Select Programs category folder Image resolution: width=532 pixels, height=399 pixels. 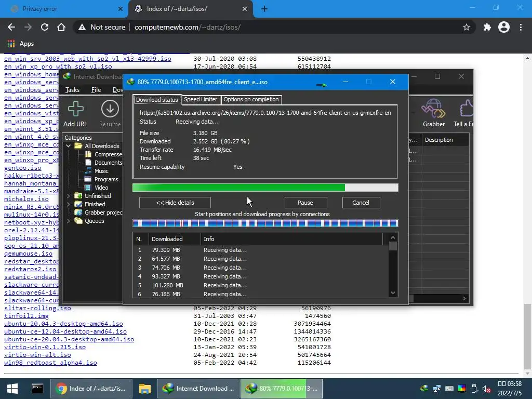coord(101,179)
